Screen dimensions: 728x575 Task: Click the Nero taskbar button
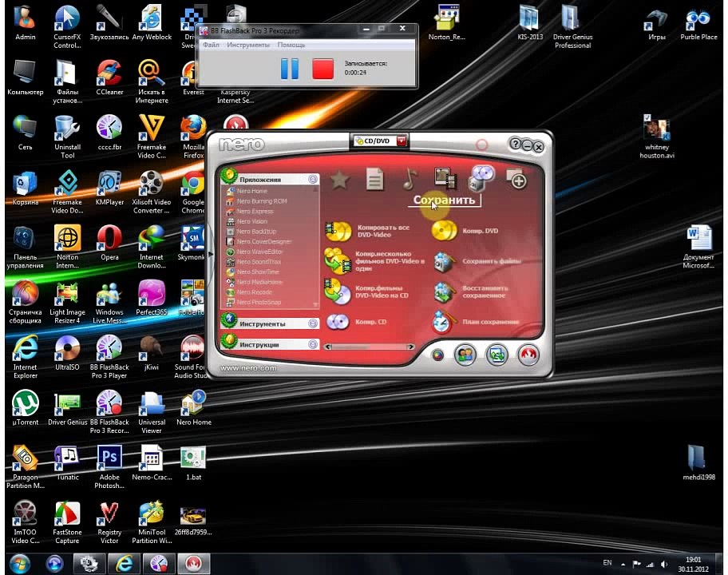coord(194,564)
